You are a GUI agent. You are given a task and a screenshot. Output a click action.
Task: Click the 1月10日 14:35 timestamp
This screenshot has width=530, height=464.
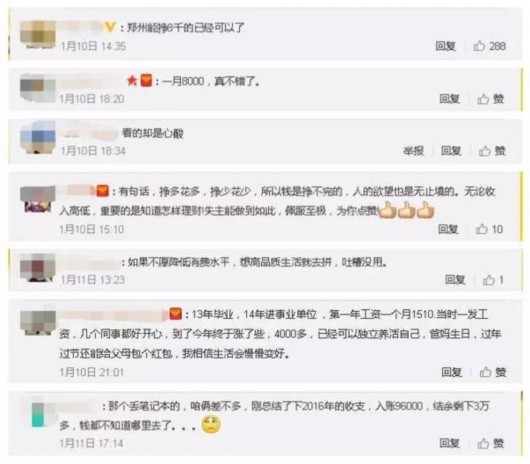93,46
